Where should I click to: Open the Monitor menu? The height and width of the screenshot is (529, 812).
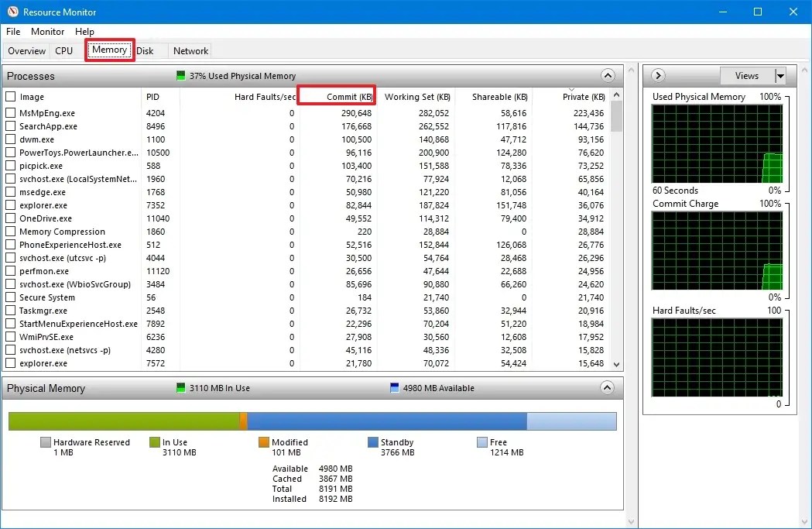coord(47,32)
